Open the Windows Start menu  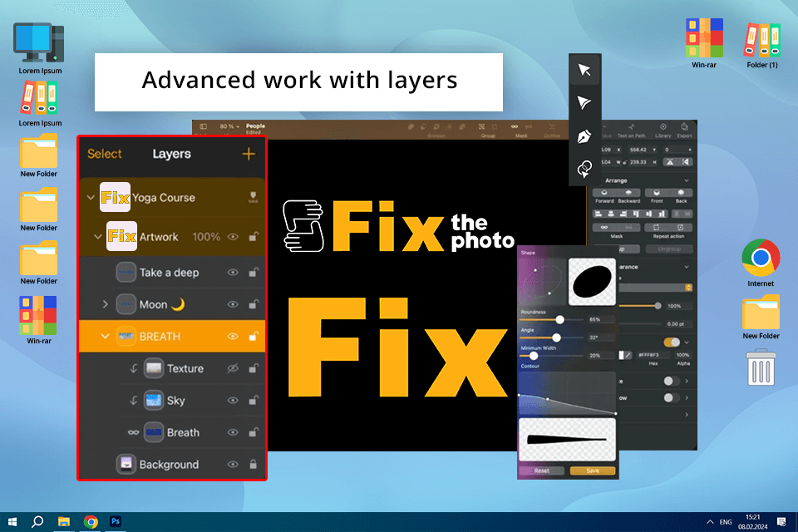click(12, 522)
